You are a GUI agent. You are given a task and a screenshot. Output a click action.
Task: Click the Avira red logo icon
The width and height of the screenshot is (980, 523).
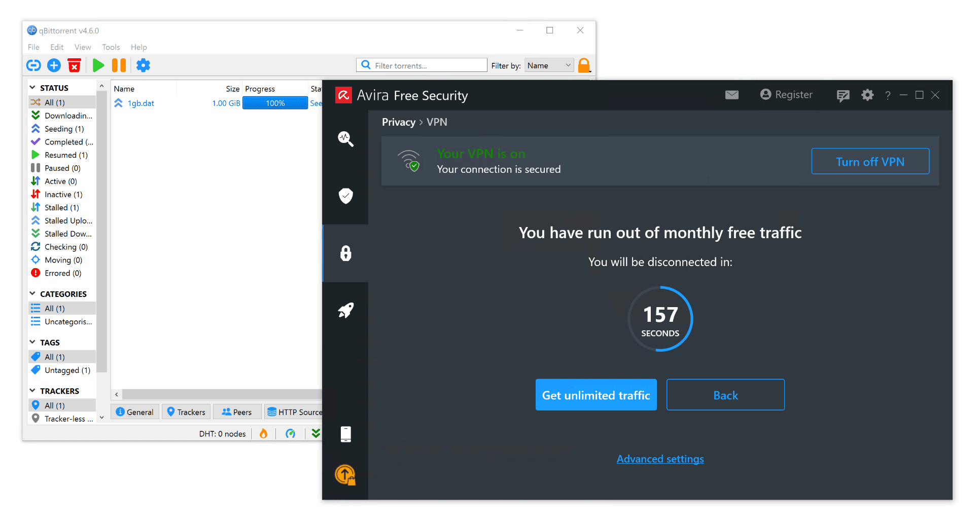pyautogui.click(x=344, y=95)
